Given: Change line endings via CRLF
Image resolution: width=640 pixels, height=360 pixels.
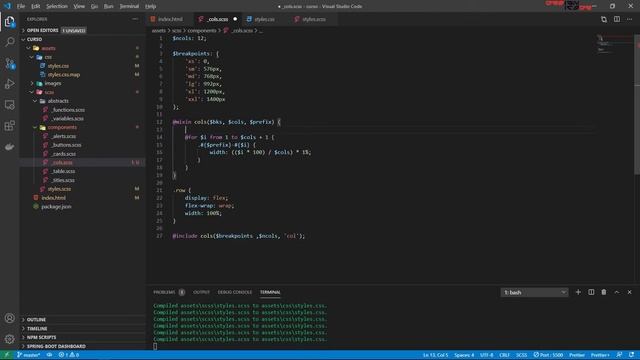Looking at the screenshot, I should pos(504,355).
